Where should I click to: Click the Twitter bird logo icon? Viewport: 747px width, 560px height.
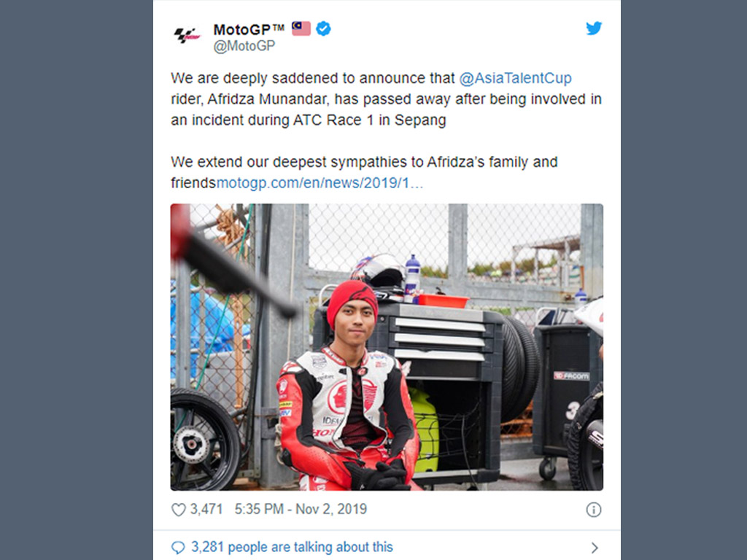[594, 28]
